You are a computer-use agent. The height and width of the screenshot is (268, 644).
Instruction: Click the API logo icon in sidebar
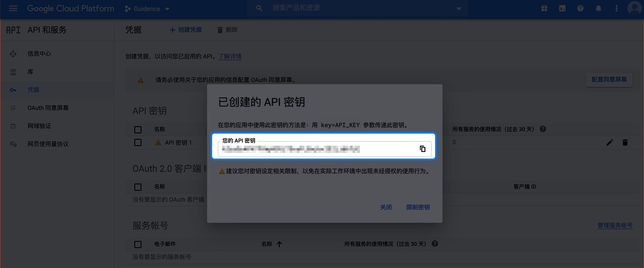point(13,30)
